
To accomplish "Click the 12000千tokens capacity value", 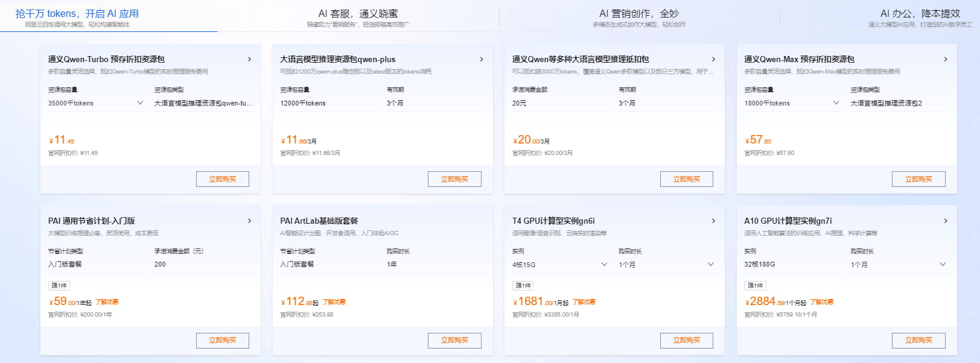I will [303, 103].
